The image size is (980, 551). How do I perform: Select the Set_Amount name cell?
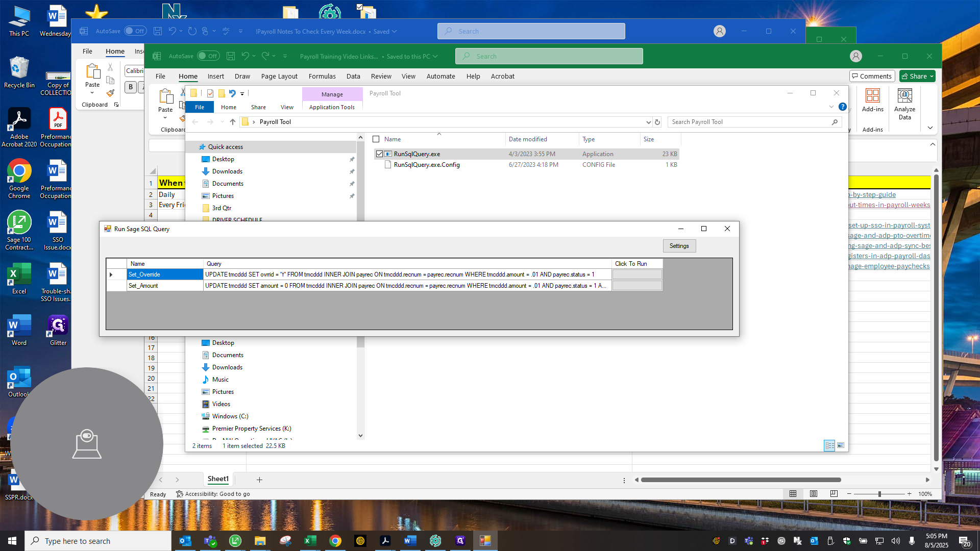(164, 286)
